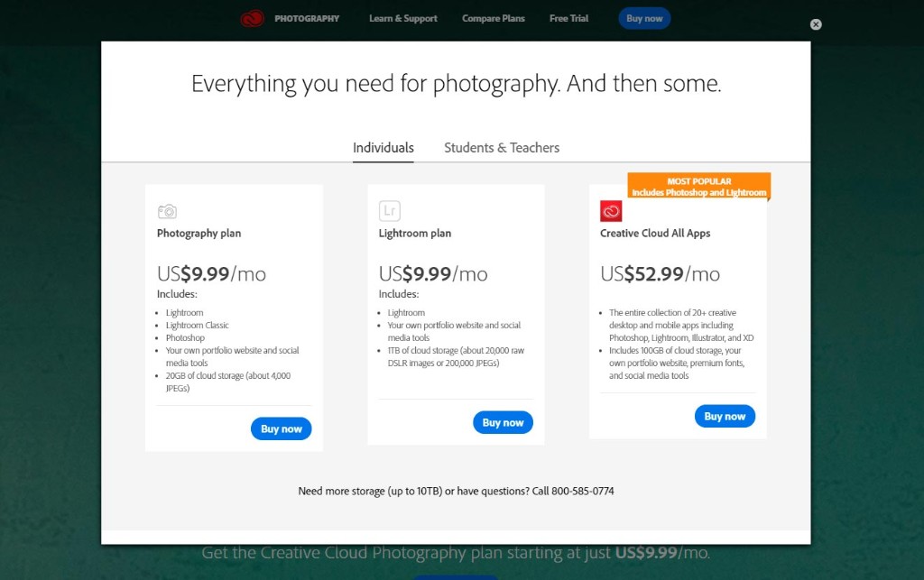Select the Creative Cloud All Apps title
The height and width of the screenshot is (580, 924).
pos(655,234)
